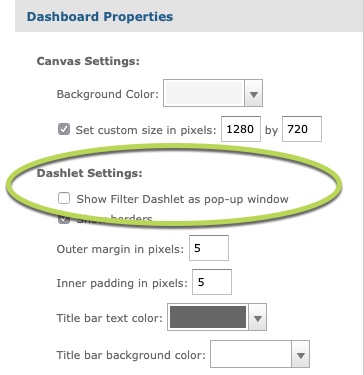
Task: Click the Canvas Settings heading
Action: pos(88,61)
